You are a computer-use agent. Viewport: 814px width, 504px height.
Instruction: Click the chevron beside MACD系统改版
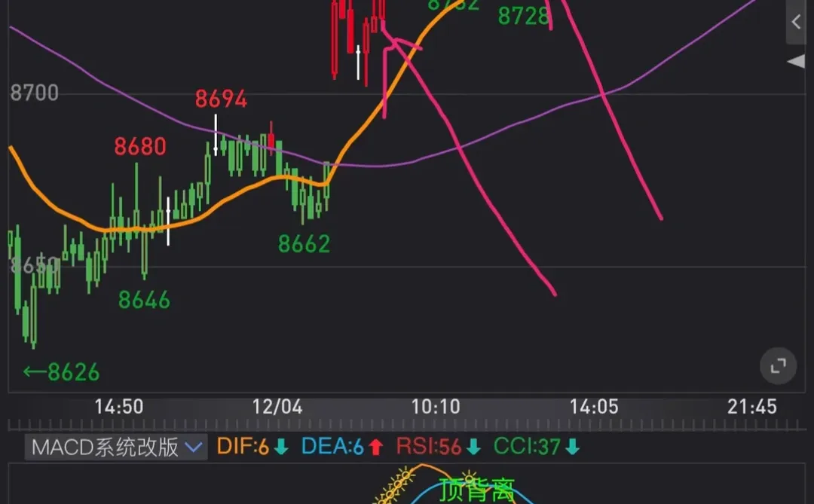pyautogui.click(x=193, y=447)
